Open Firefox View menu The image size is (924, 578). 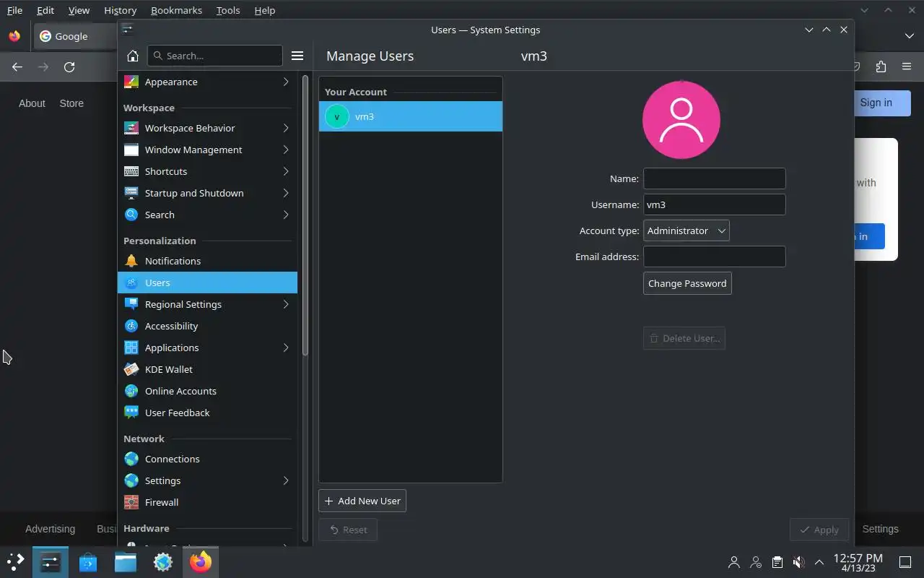(x=79, y=10)
